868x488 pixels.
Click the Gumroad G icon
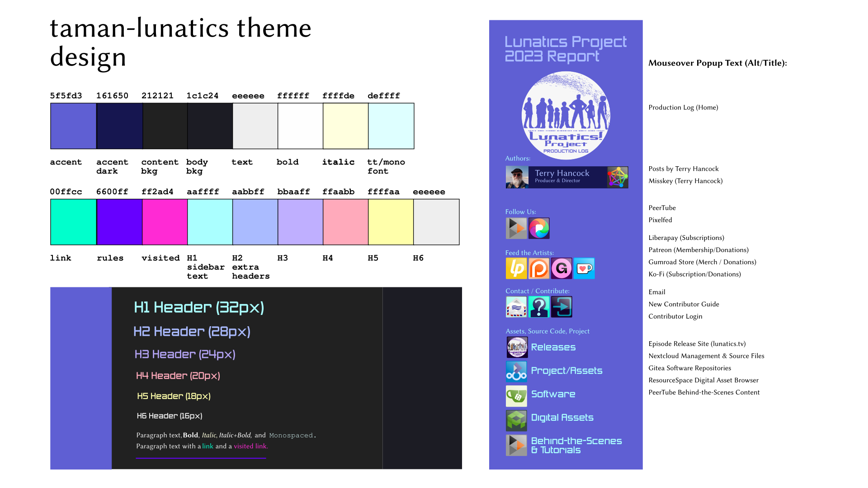coord(561,268)
